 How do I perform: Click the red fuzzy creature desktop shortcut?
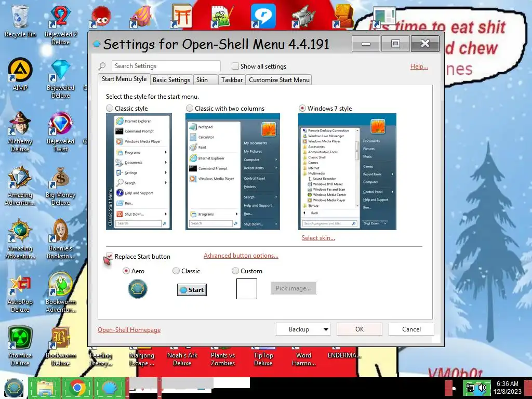100,17
